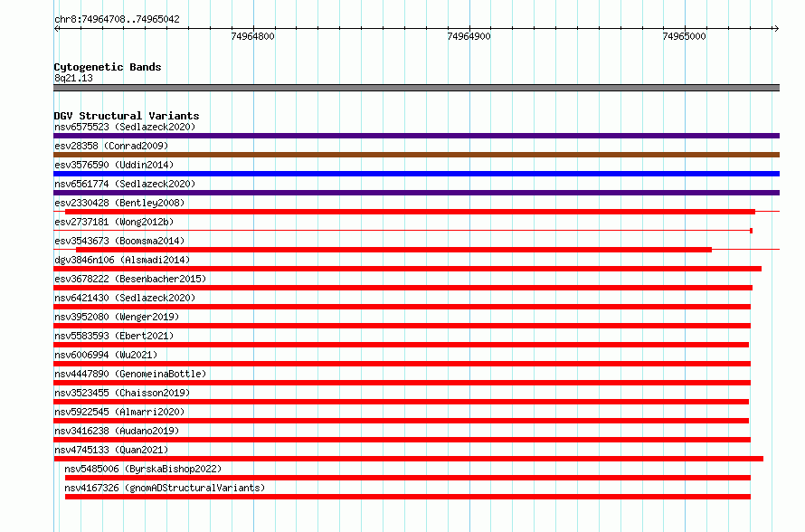This screenshot has width=805, height=532.
Task: Click ruler position 74964800
Action: click(x=252, y=36)
